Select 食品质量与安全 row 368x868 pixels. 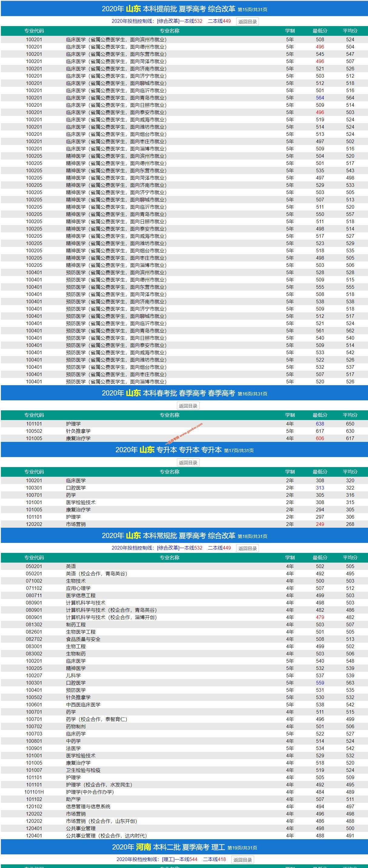184,639
